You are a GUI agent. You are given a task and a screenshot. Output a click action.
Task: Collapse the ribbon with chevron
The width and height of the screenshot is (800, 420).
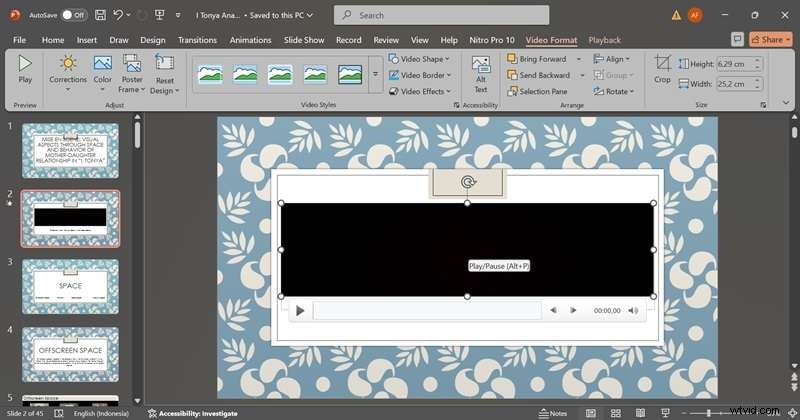(786, 103)
